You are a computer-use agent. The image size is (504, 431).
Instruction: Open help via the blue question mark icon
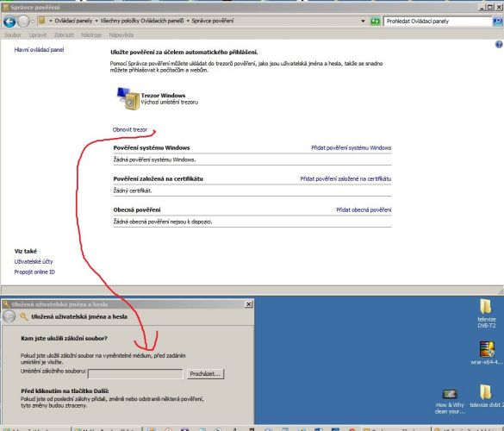pos(499,44)
